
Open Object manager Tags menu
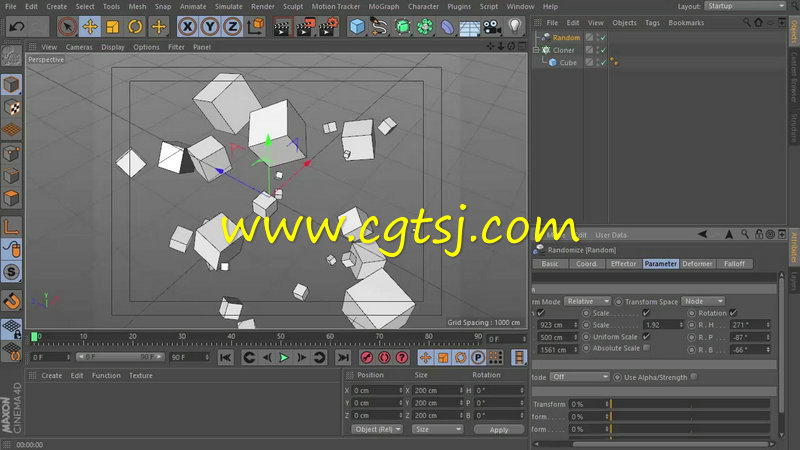click(652, 23)
